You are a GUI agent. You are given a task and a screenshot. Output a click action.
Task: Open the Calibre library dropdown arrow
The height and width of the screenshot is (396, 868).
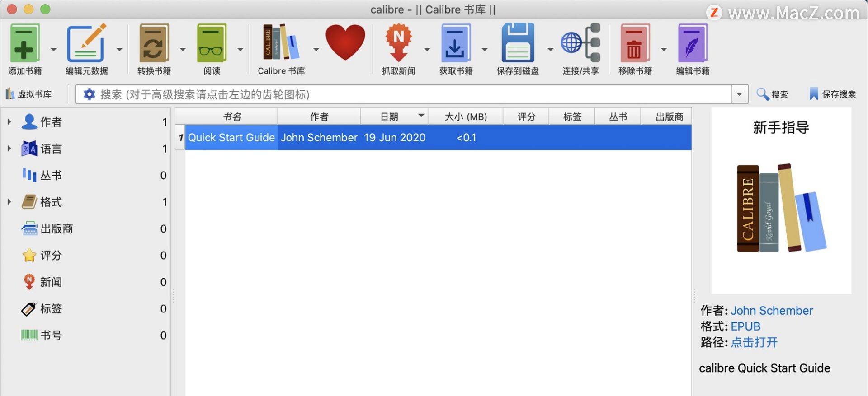(316, 49)
